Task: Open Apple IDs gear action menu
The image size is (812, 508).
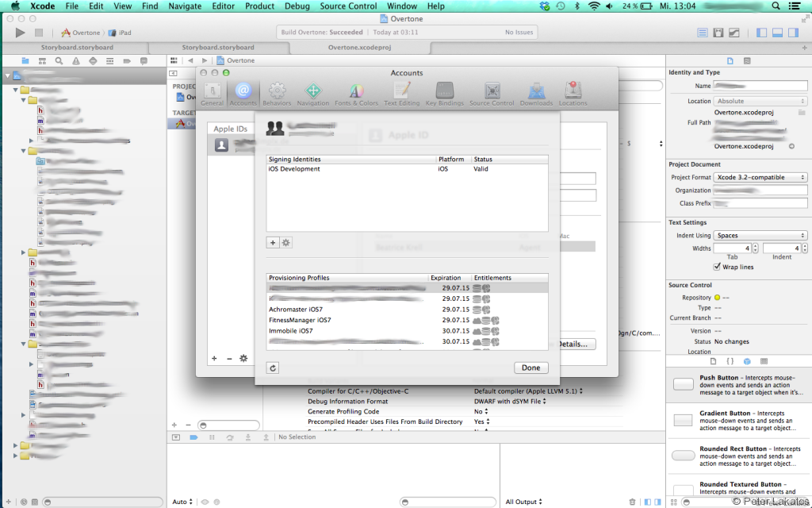Action: tap(243, 358)
